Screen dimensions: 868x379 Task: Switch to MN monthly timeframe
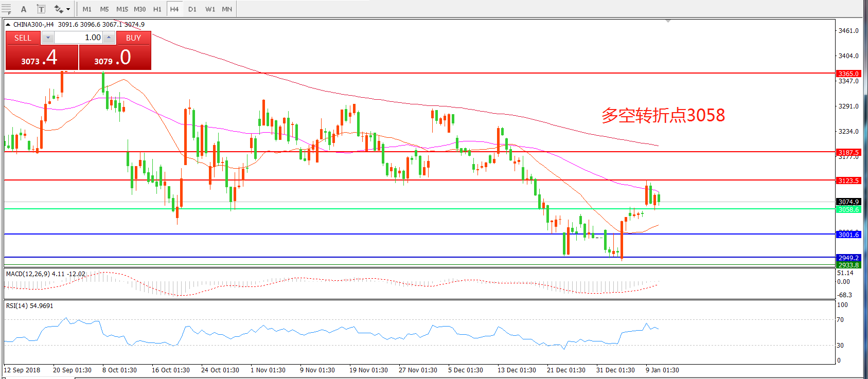[227, 9]
